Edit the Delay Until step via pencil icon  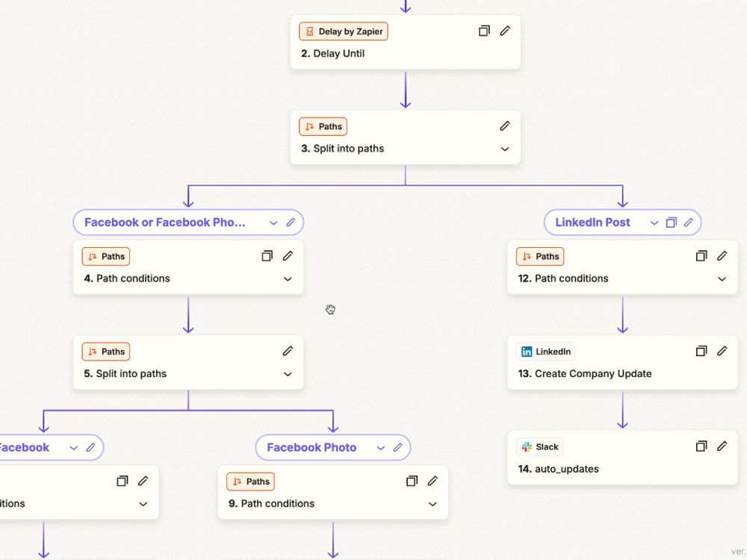(505, 31)
